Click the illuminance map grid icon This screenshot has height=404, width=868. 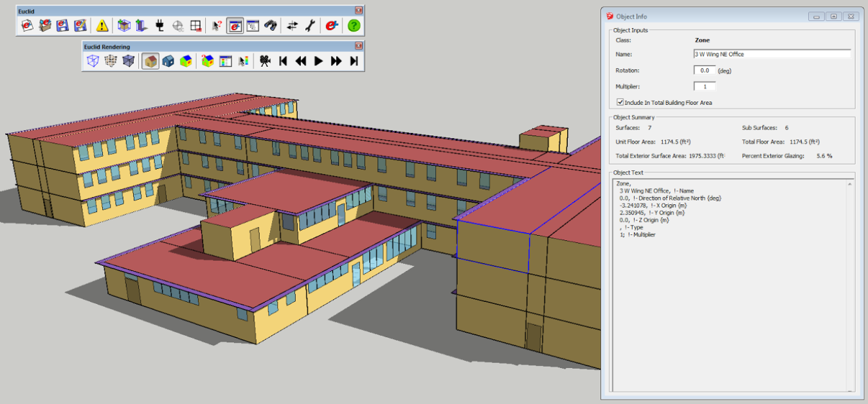click(x=196, y=26)
